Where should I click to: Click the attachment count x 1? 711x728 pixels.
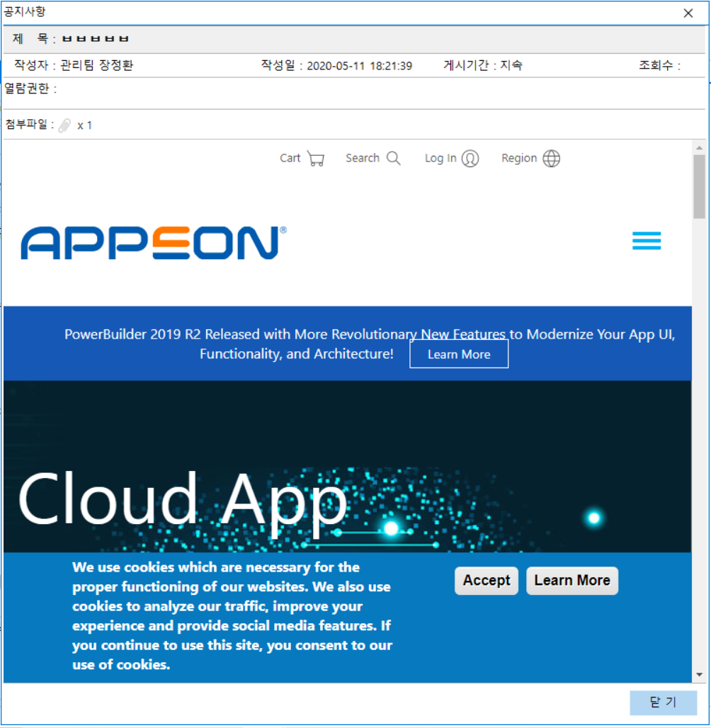85,126
